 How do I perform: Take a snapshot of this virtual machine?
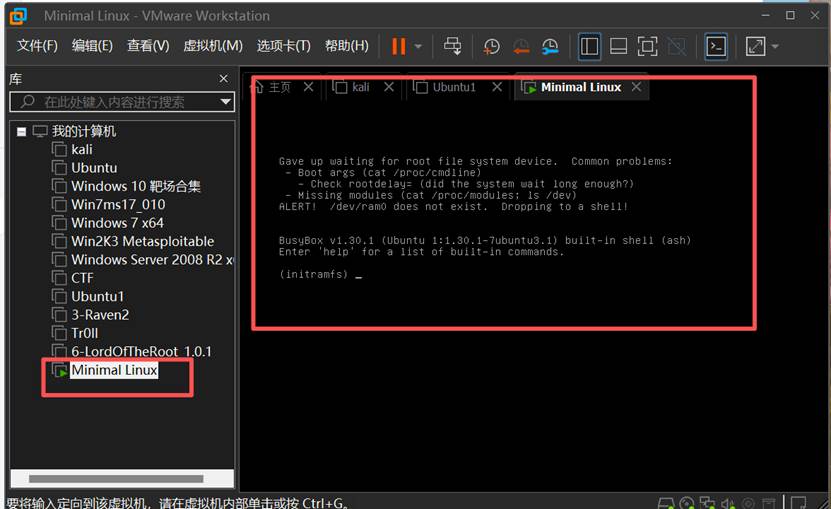491,47
